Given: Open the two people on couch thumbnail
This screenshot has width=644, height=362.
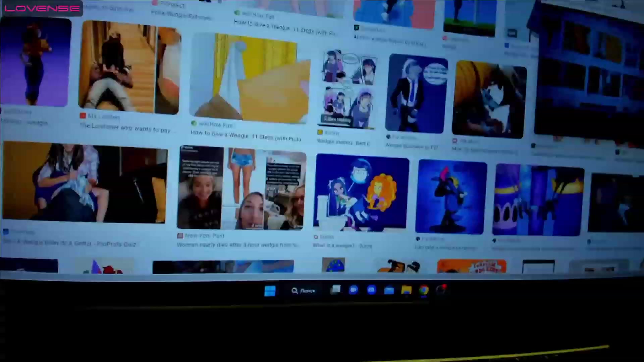Looking at the screenshot, I should (x=85, y=183).
